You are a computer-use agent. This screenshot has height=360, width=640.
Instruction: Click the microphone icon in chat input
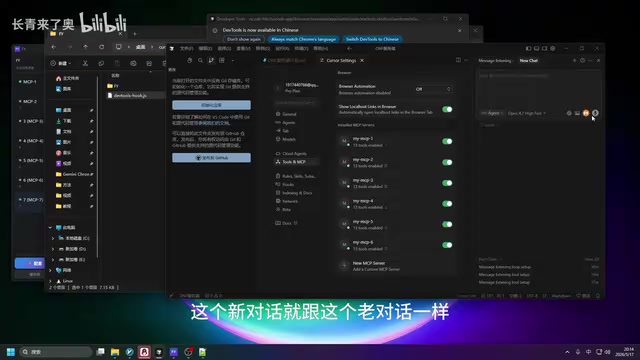click(596, 113)
